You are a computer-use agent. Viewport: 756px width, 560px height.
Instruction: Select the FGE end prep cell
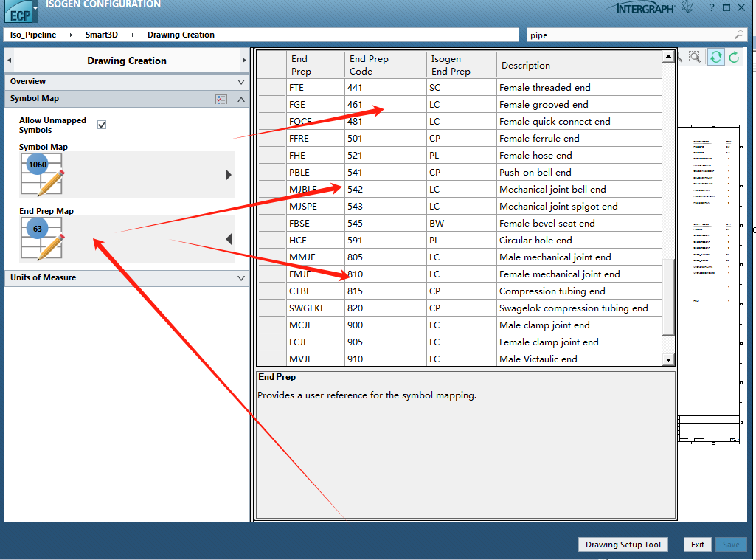[316, 104]
